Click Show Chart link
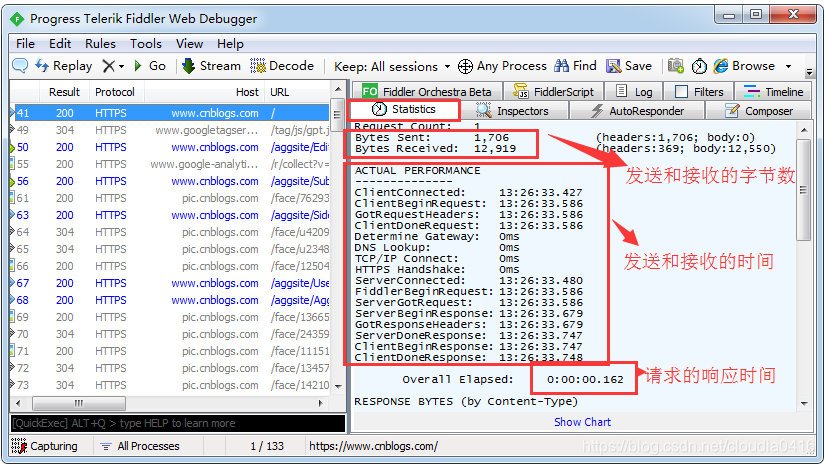The image size is (825, 465). pos(582,422)
